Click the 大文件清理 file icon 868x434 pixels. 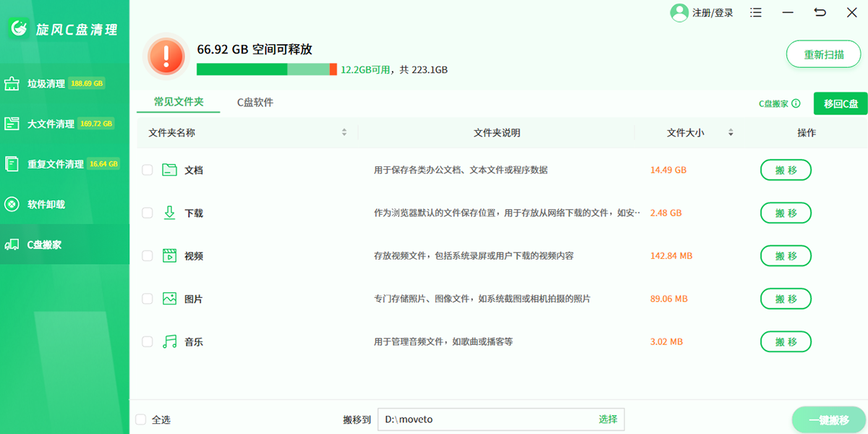(x=12, y=124)
